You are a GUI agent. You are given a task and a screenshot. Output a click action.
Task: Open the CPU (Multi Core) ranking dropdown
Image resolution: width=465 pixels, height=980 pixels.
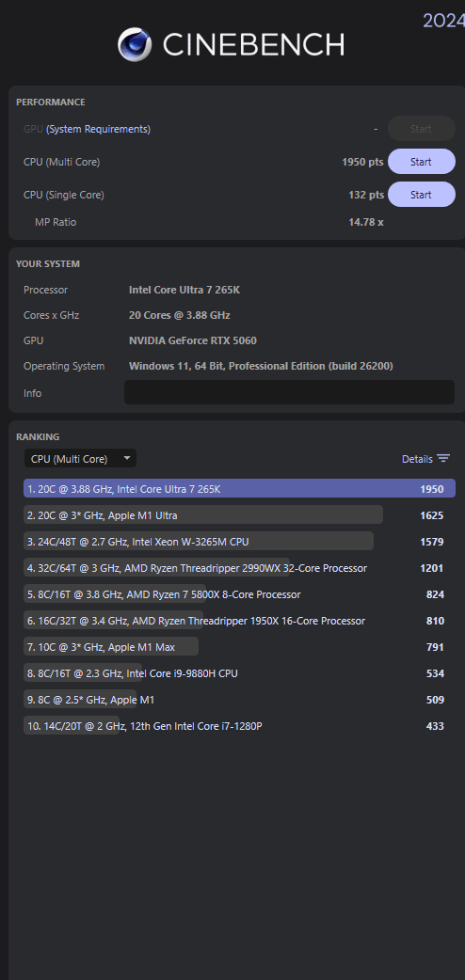[80, 459]
